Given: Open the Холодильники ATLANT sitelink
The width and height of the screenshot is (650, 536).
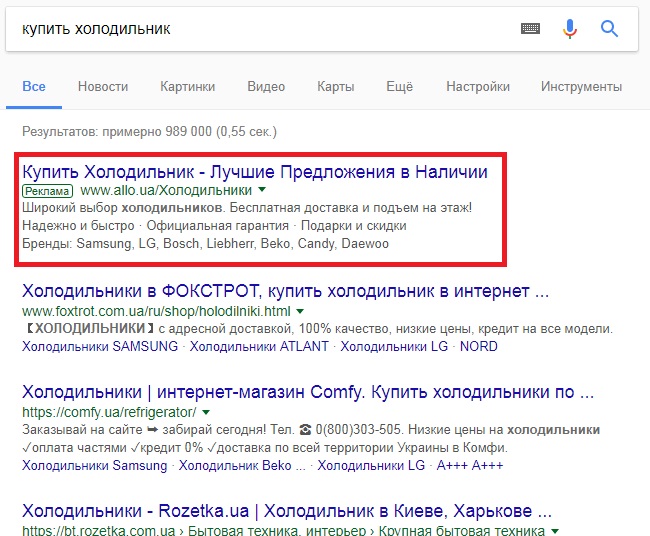Looking at the screenshot, I should 259,346.
